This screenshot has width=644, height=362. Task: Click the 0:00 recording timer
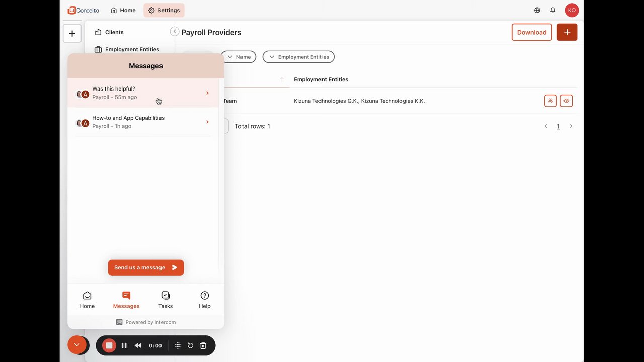click(x=155, y=345)
